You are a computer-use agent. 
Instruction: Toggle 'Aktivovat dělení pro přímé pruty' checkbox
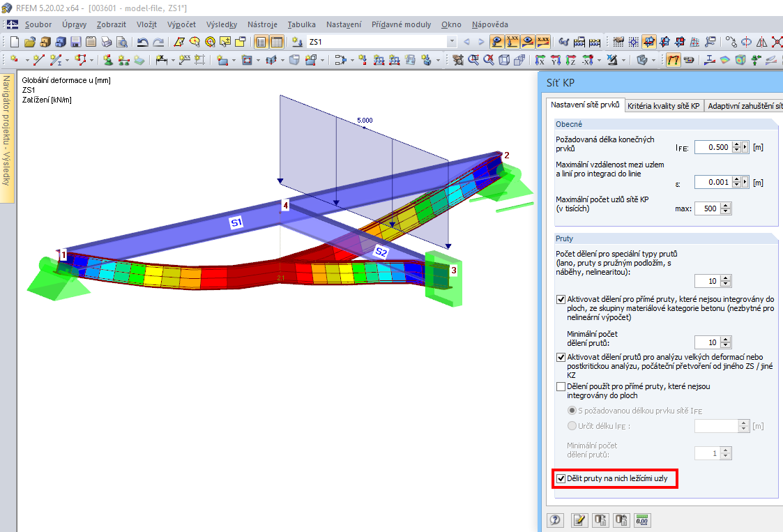coord(561,300)
